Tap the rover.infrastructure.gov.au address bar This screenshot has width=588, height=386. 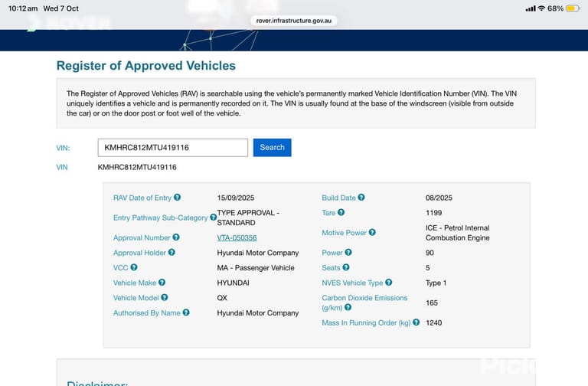294,21
